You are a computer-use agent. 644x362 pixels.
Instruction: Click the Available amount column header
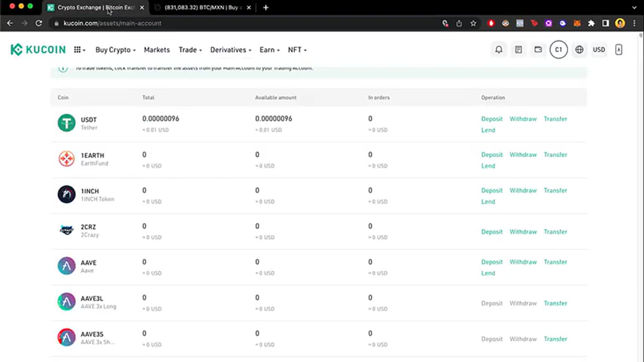(276, 98)
